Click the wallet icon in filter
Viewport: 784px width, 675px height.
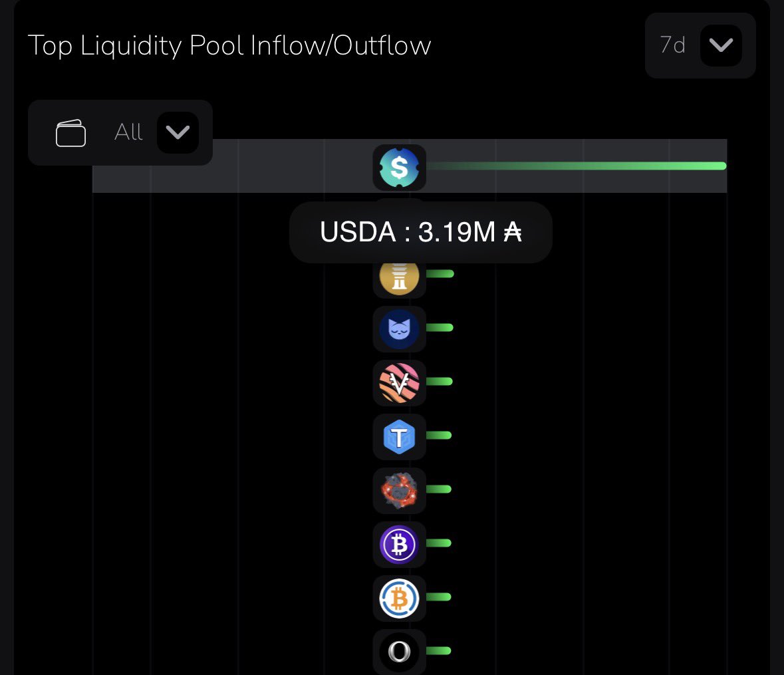(70, 133)
